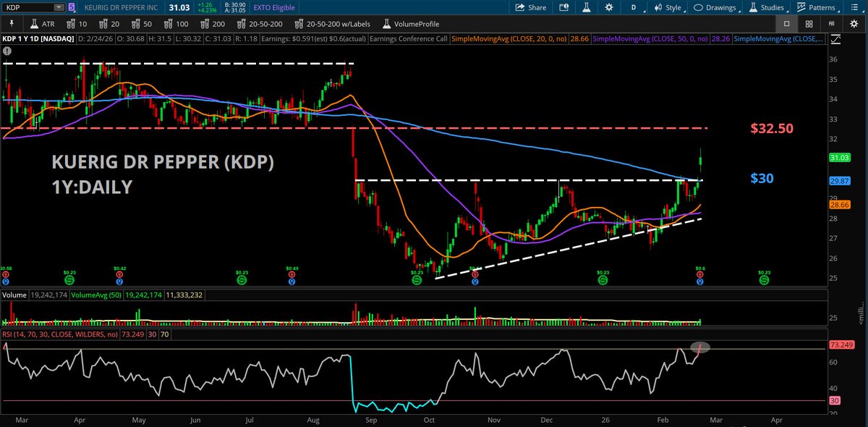Click the KEURIG DR PEPPER INC company name
The image size is (868, 427).
pos(121,7)
